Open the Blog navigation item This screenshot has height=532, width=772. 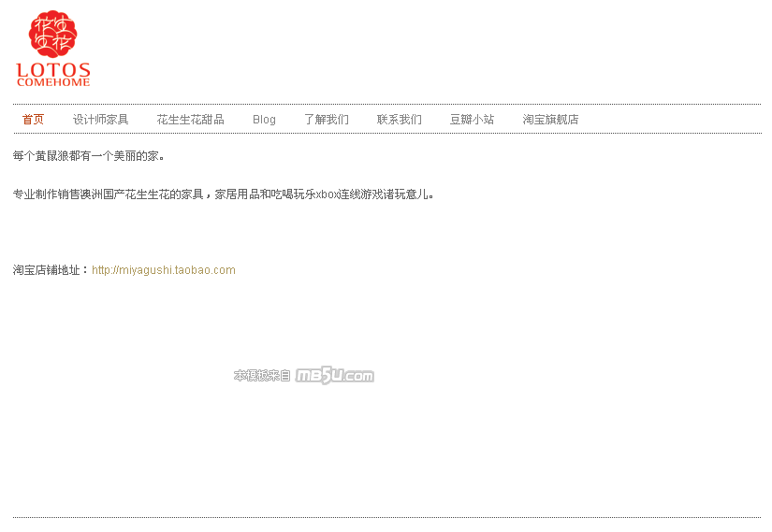click(x=264, y=120)
